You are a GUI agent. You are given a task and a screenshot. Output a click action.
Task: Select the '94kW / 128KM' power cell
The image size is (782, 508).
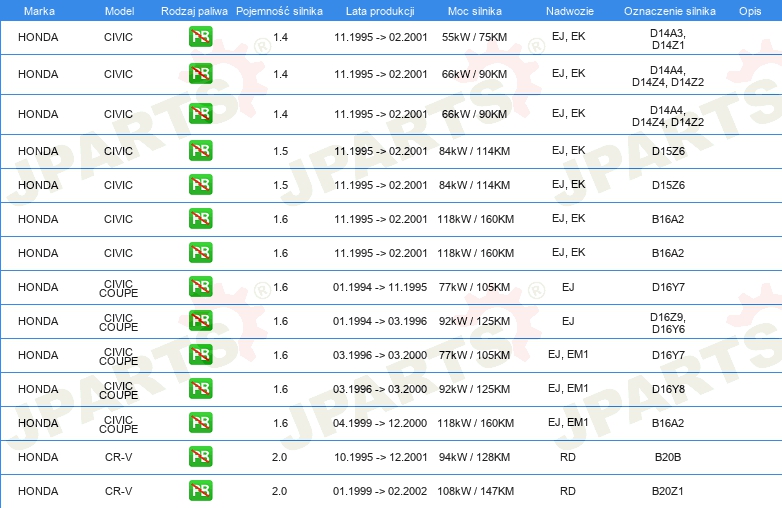pos(474,457)
